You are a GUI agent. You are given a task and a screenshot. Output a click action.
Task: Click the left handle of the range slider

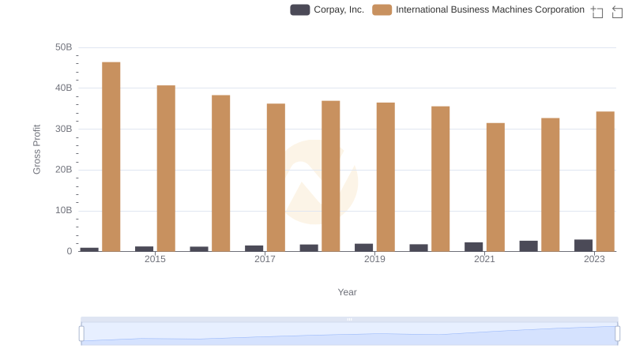pyautogui.click(x=81, y=333)
